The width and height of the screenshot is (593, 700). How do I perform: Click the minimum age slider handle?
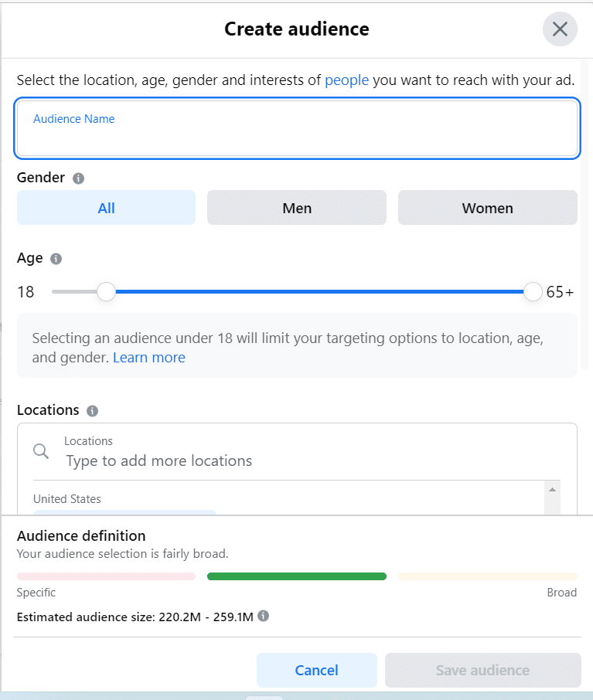coord(107,291)
